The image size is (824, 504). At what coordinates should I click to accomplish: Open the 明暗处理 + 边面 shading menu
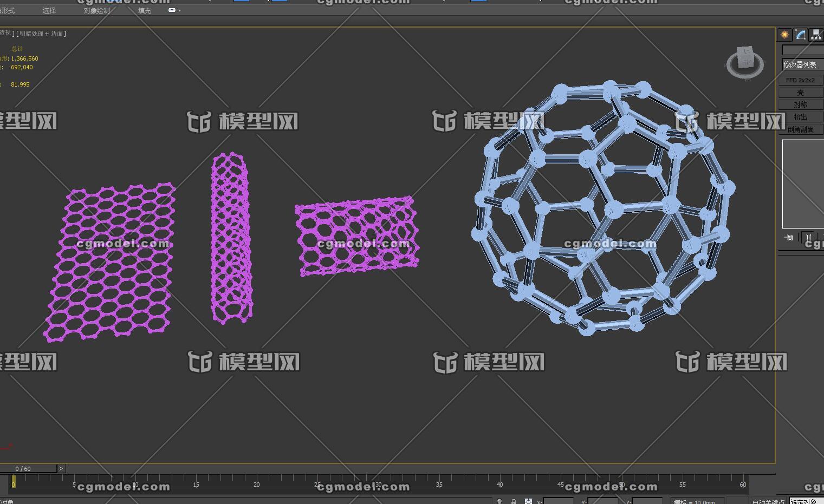(x=41, y=33)
